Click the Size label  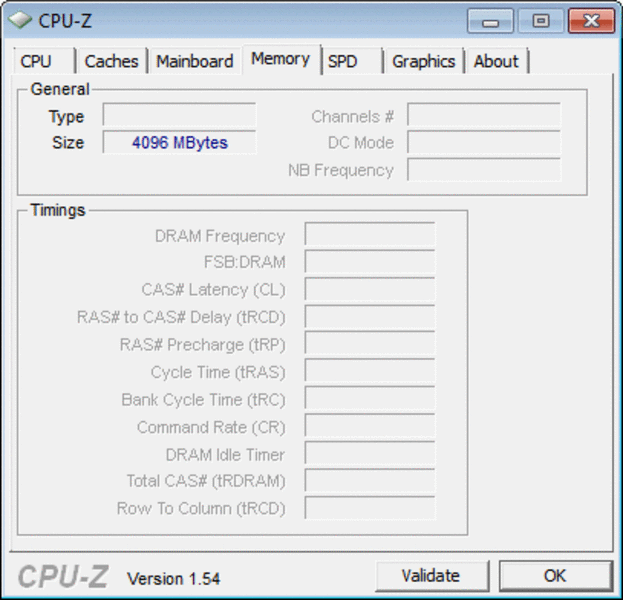click(68, 143)
